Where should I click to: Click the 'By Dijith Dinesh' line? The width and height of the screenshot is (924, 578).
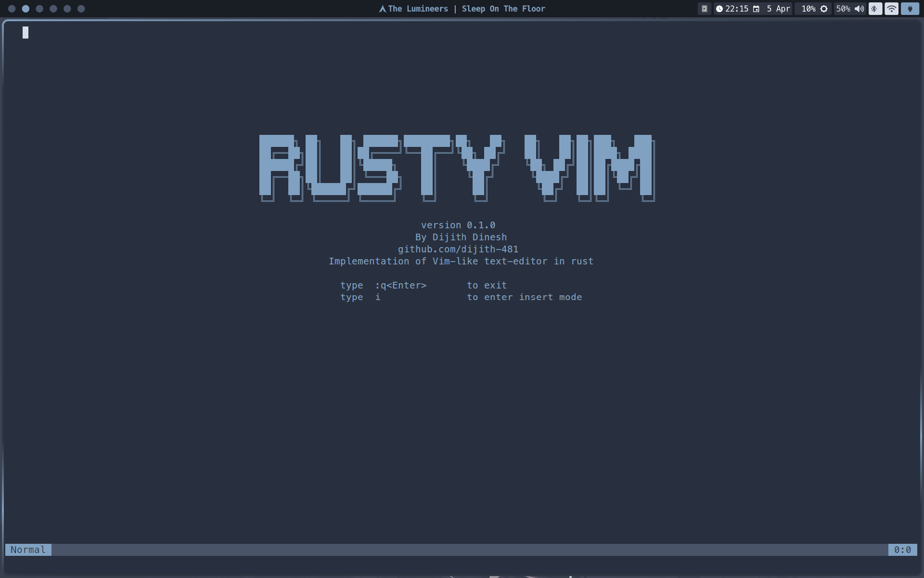(x=461, y=237)
